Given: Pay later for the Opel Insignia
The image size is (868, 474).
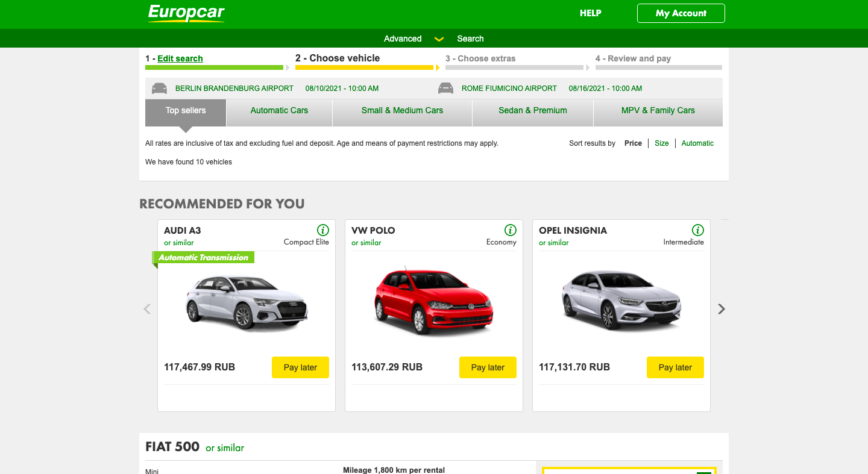Looking at the screenshot, I should click(x=675, y=367).
